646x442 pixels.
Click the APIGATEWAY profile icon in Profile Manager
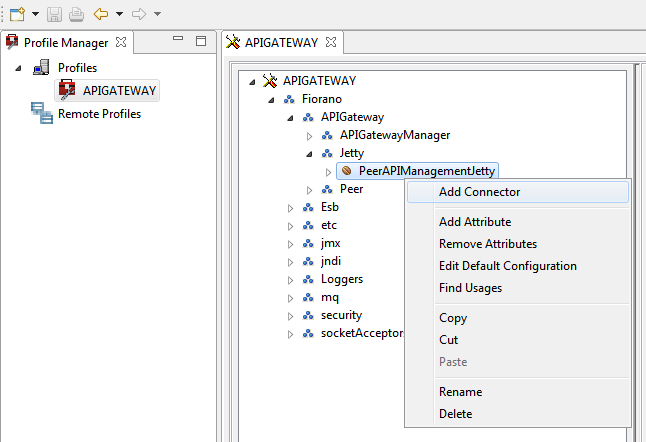point(67,90)
